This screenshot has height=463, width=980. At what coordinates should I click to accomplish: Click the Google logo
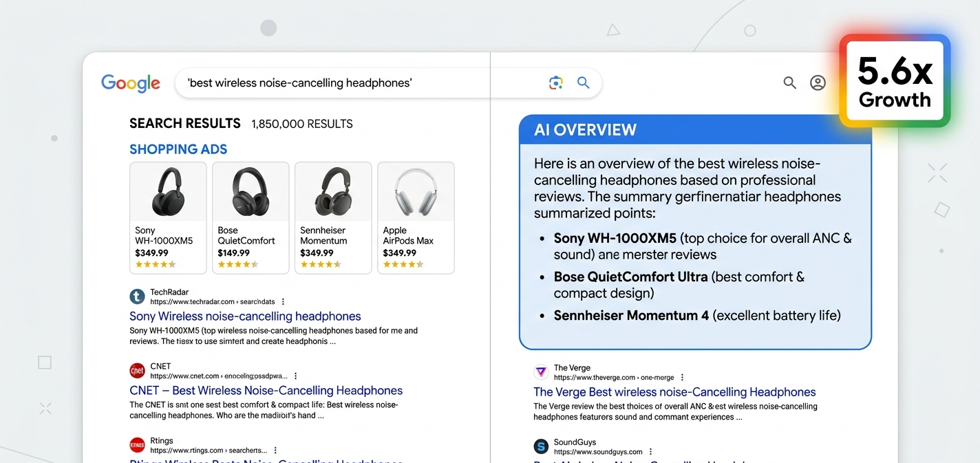pos(131,83)
